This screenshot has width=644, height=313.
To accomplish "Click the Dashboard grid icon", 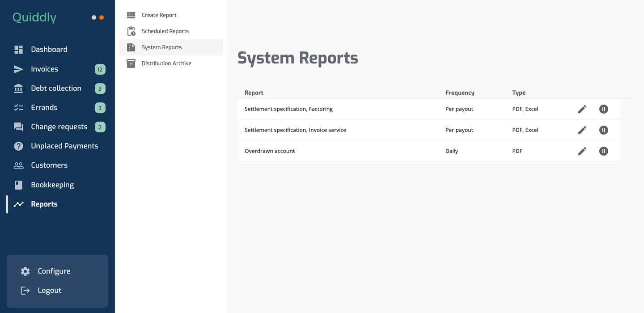I will pyautogui.click(x=18, y=50).
